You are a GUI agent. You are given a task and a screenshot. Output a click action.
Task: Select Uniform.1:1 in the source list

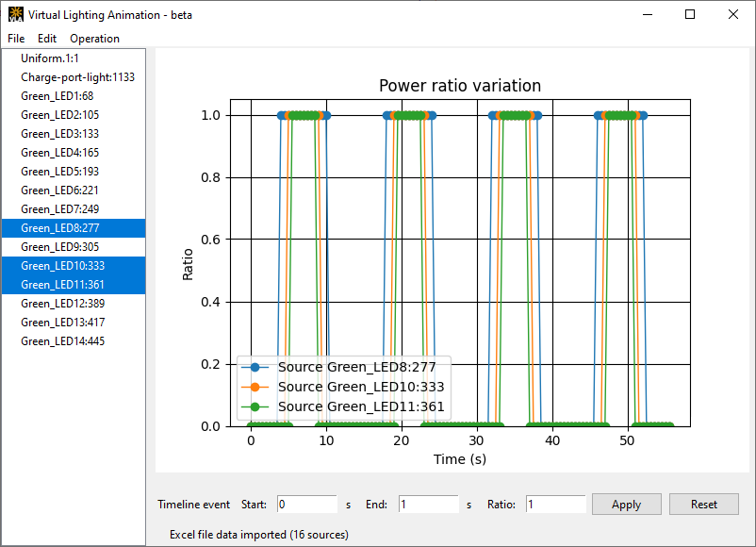pos(74,58)
